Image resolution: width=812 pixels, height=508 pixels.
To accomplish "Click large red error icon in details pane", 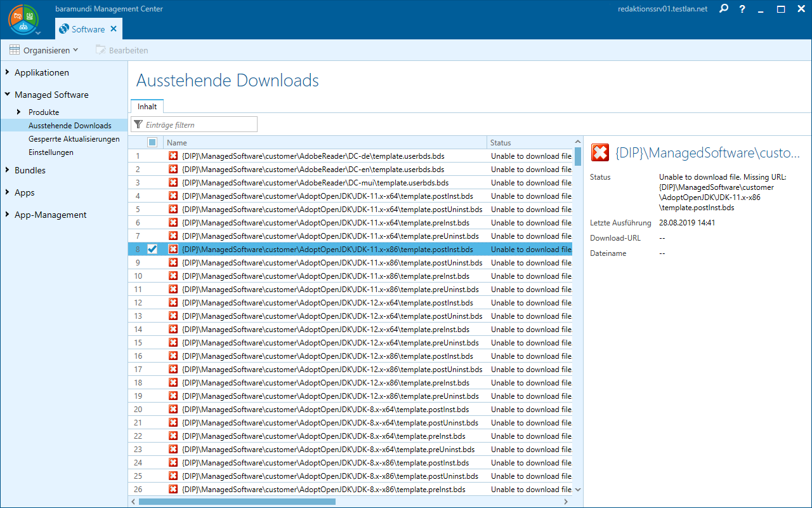I will (599, 152).
